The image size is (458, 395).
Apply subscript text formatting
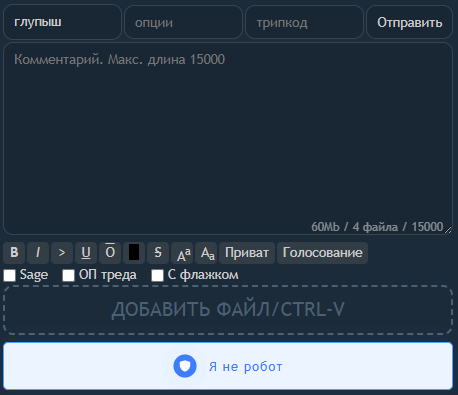click(206, 253)
